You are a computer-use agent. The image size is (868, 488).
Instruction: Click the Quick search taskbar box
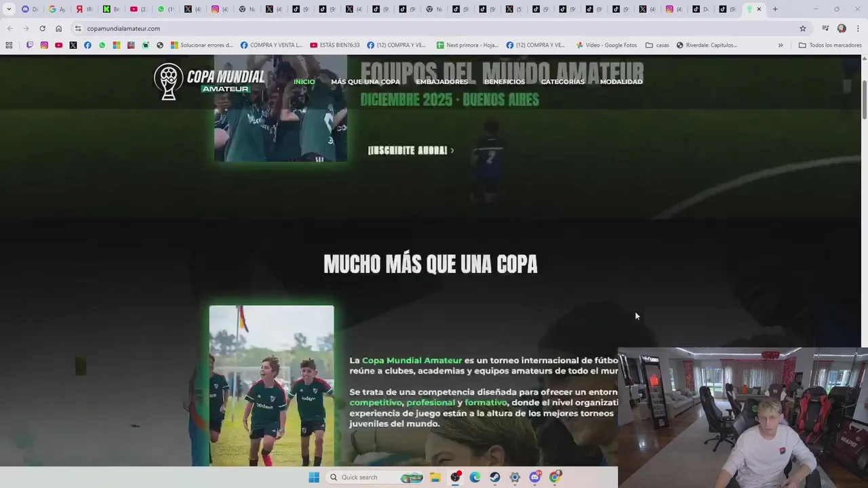375,477
